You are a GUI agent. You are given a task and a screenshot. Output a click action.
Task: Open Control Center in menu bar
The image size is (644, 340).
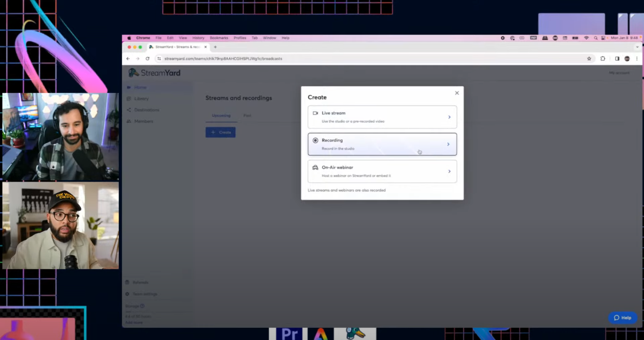[x=603, y=38]
